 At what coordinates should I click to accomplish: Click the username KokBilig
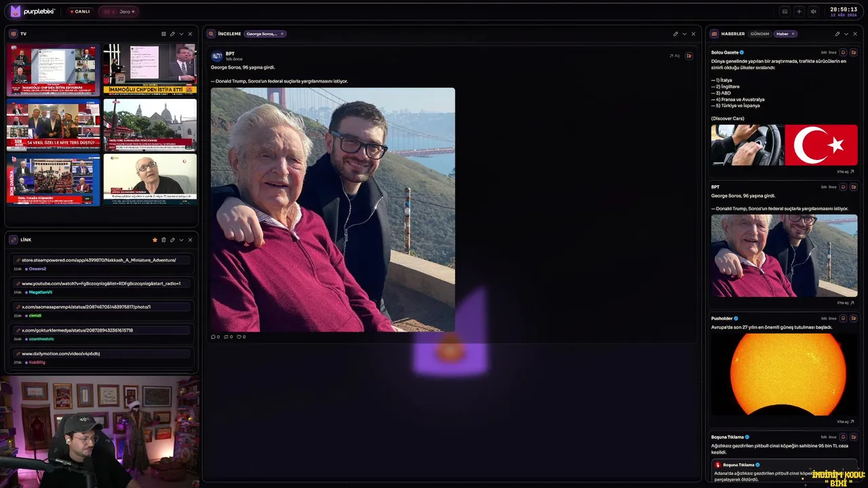pos(37,363)
